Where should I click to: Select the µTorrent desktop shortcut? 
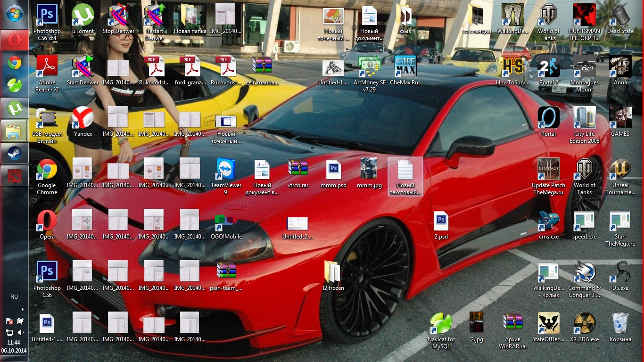pyautogui.click(x=83, y=19)
